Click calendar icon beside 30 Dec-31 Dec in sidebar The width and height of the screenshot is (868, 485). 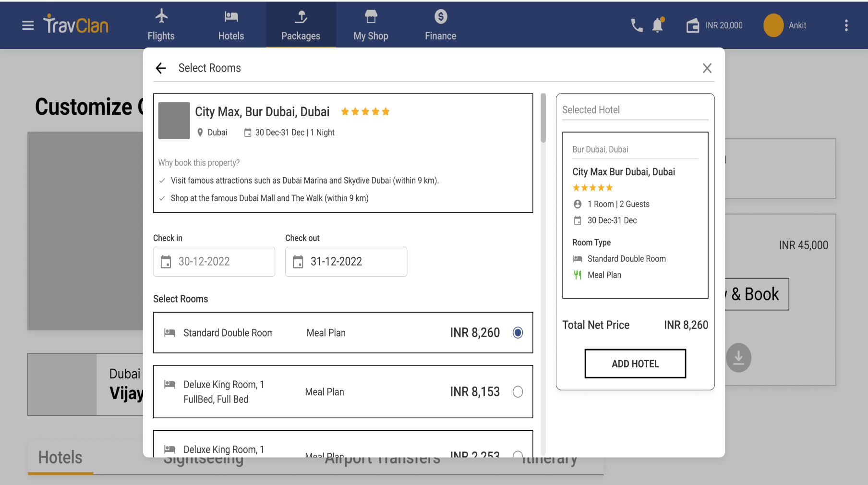pos(578,220)
